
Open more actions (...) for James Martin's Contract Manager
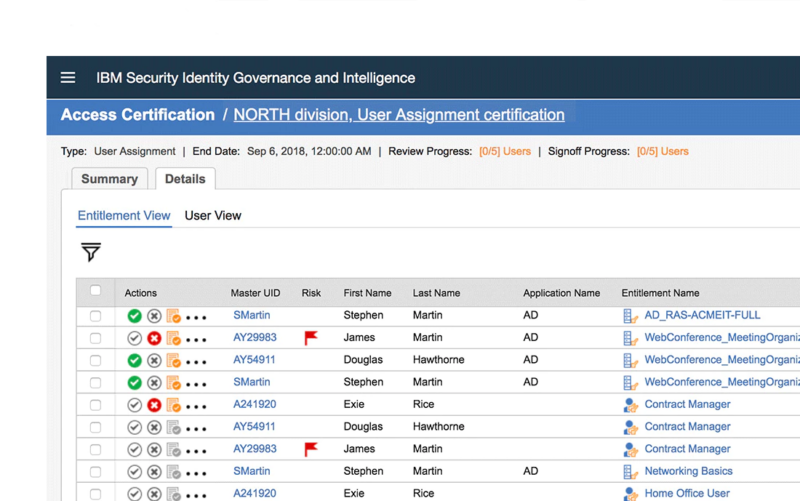point(196,451)
